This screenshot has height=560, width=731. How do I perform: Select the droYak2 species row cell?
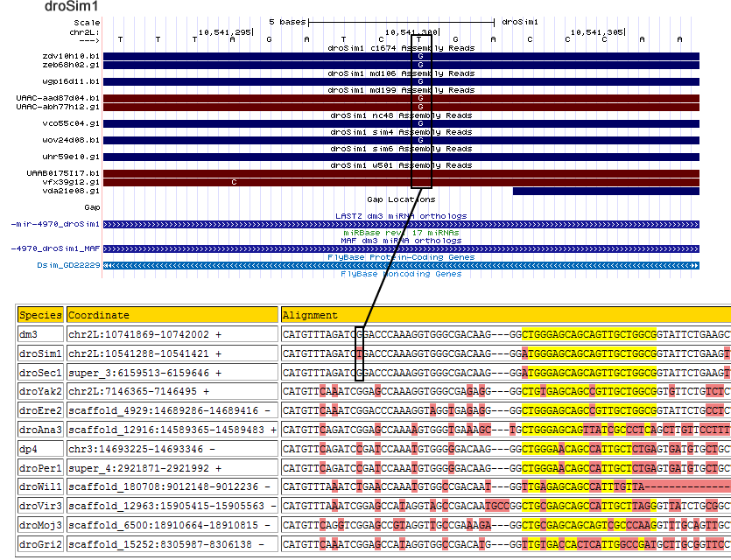(40, 392)
